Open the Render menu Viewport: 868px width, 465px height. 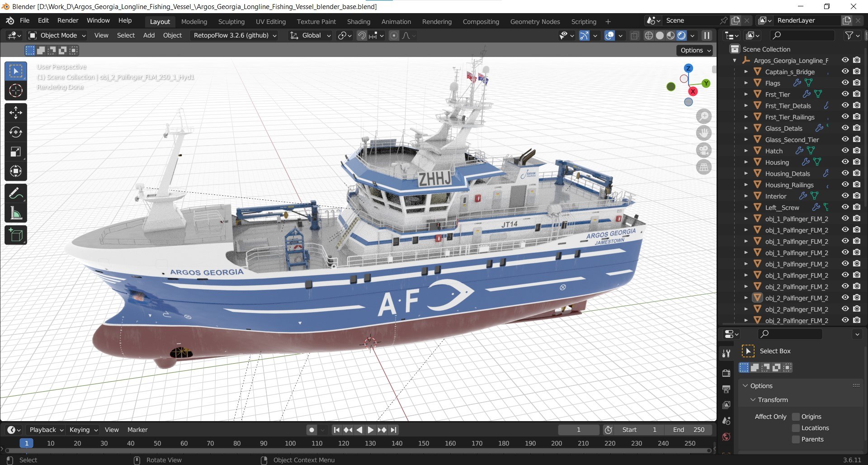point(68,20)
